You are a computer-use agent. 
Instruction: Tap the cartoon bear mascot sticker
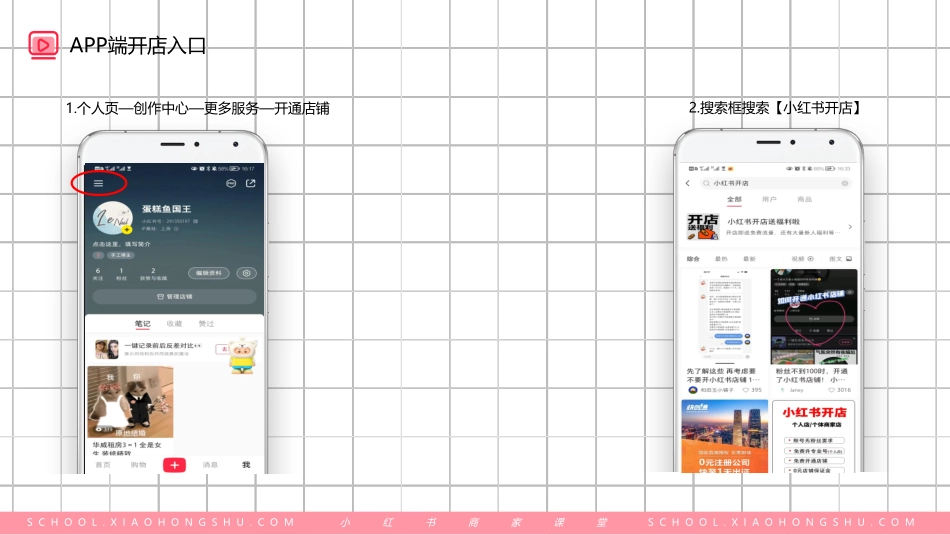click(243, 356)
